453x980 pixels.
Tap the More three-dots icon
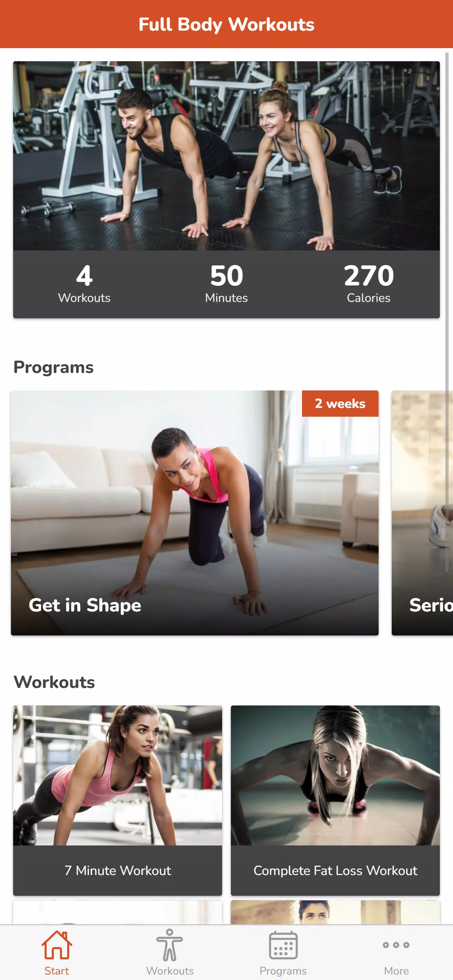coord(396,945)
